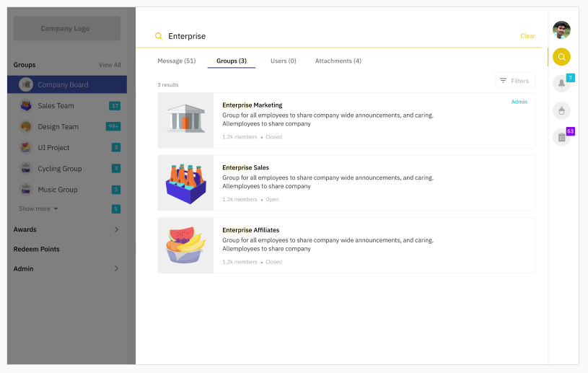Click View All groups link
588x373 pixels.
(x=110, y=65)
